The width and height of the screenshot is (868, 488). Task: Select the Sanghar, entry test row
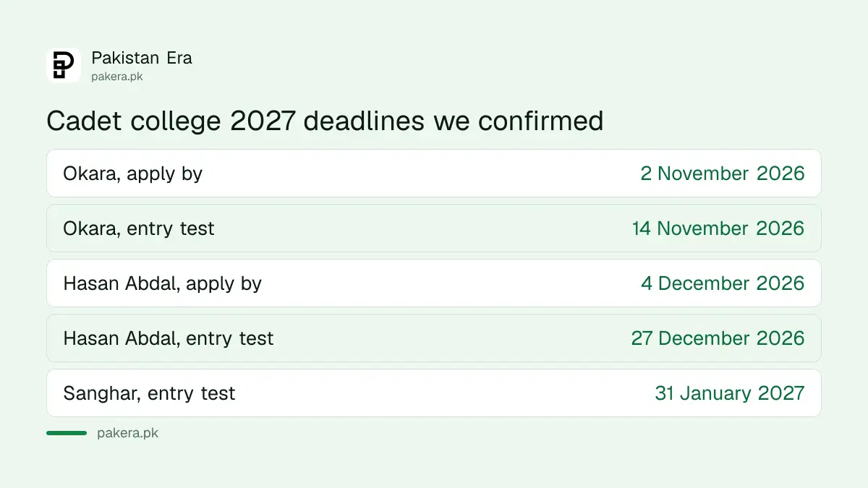click(x=434, y=393)
